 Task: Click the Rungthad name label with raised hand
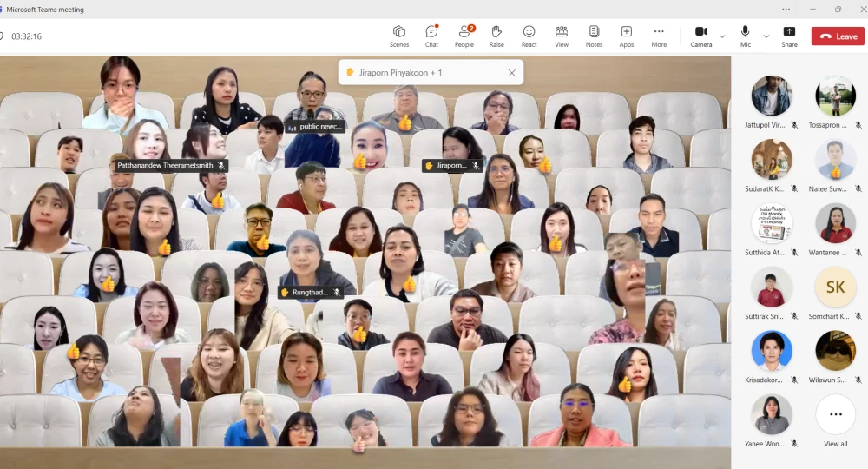(310, 292)
